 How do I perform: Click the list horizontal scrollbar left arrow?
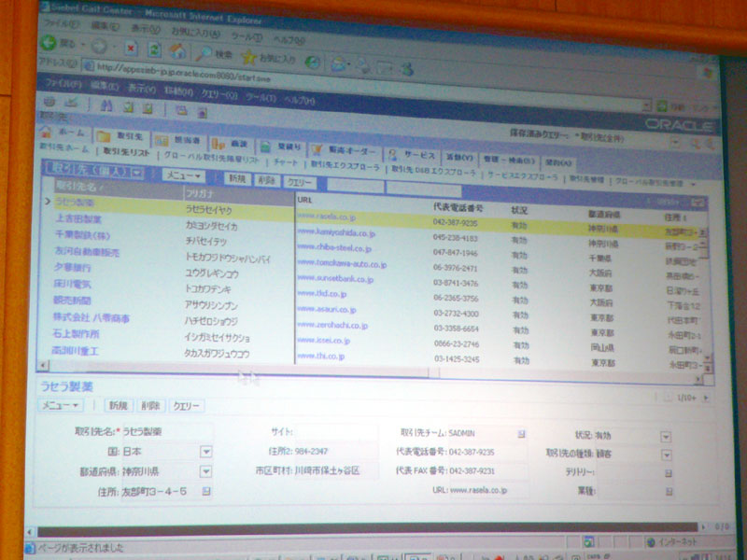43,365
